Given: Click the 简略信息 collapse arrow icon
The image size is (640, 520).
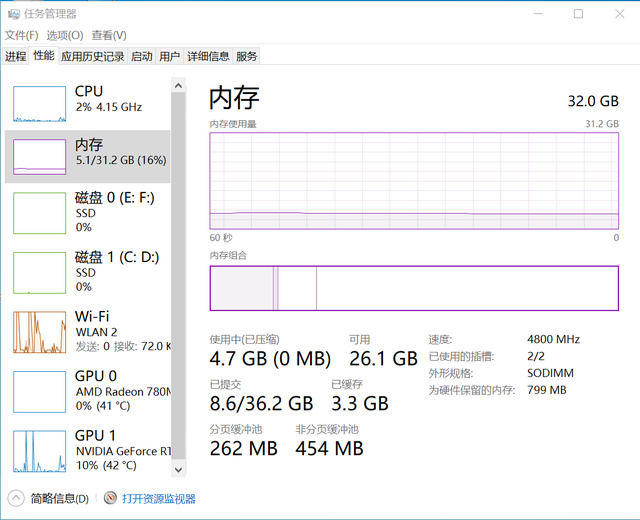Looking at the screenshot, I should click(16, 498).
